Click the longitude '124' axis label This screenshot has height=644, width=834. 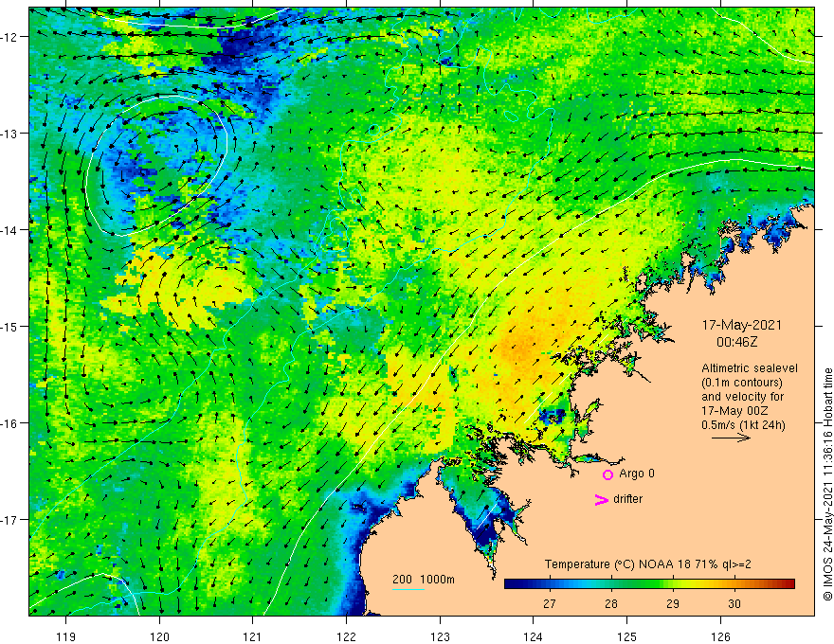click(534, 636)
